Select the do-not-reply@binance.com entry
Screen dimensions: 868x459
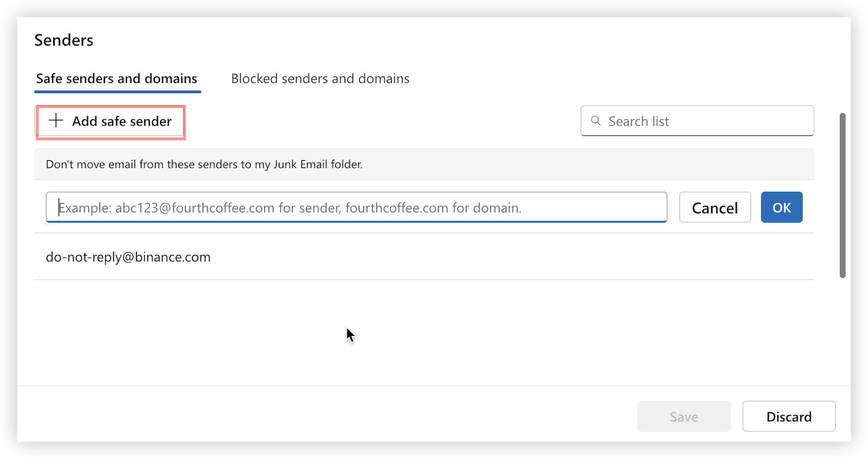128,257
